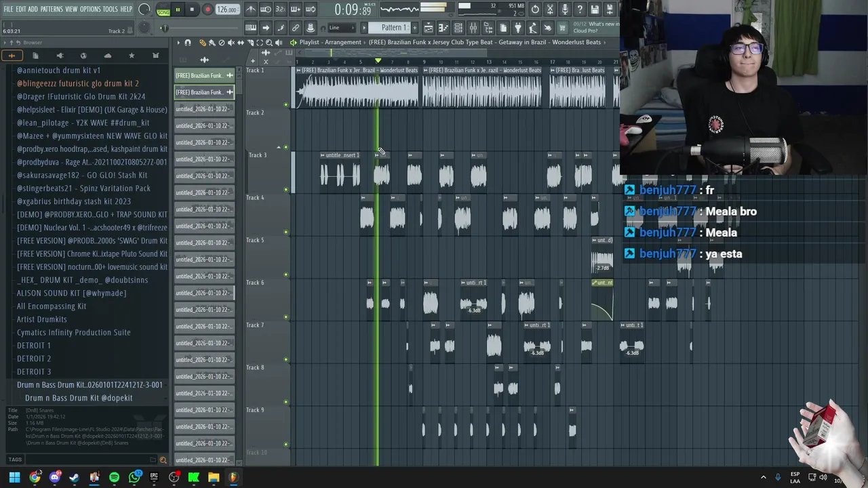Toggle loop recording icon
Viewport: 868px width, 488px height.
point(311,9)
